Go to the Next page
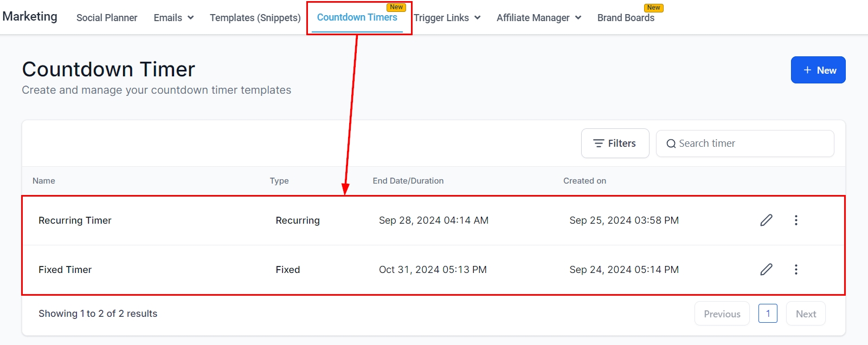868x345 pixels. point(806,314)
